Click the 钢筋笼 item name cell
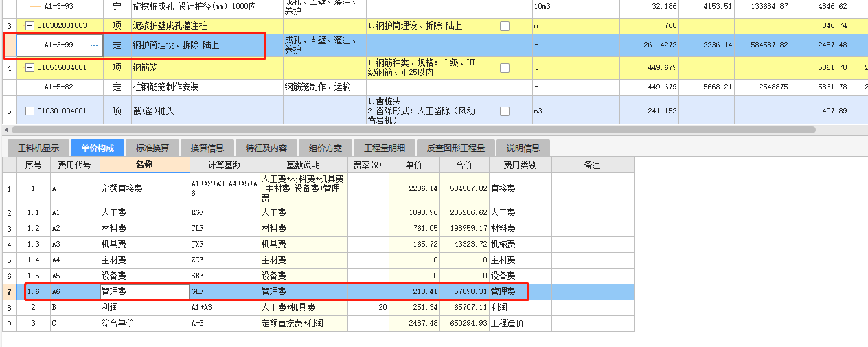Screen dimensions: 868x347 [x=206, y=68]
